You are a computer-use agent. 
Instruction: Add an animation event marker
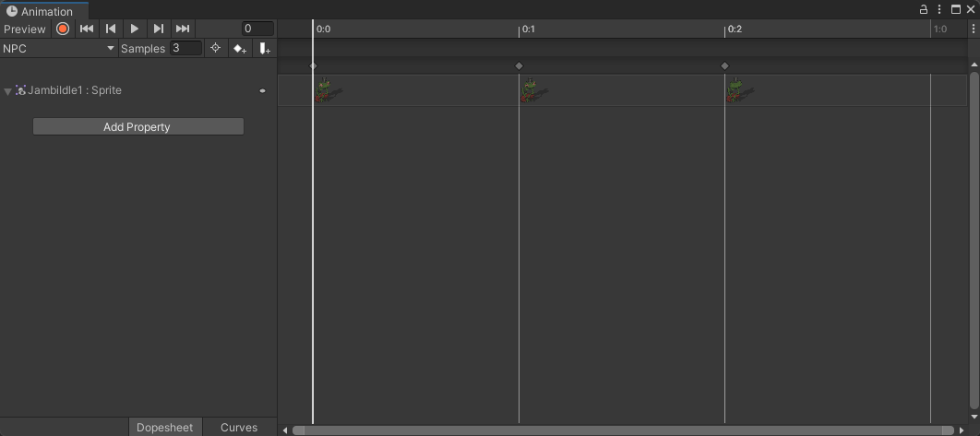pyautogui.click(x=265, y=48)
